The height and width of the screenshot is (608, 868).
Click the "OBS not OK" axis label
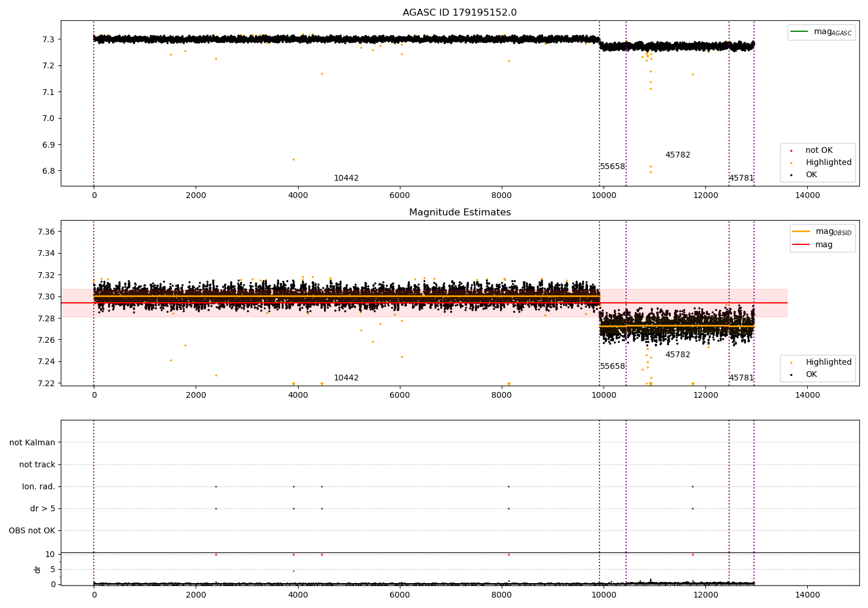[32, 531]
